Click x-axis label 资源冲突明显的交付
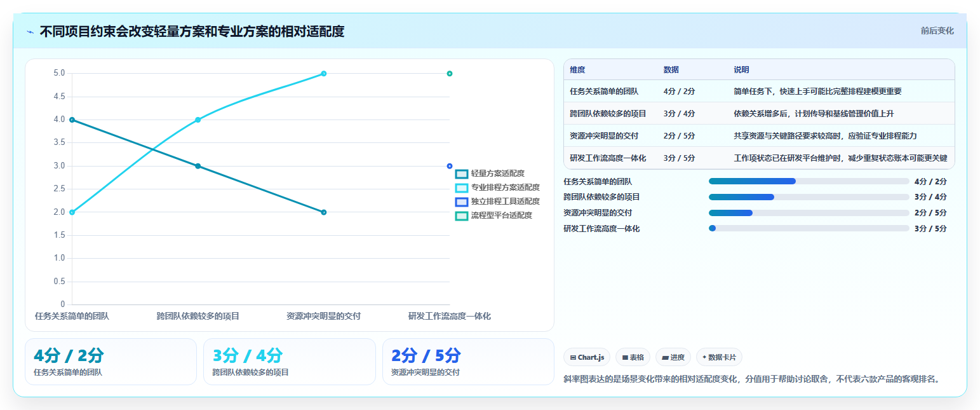The height and width of the screenshot is (410, 980). coord(324,316)
